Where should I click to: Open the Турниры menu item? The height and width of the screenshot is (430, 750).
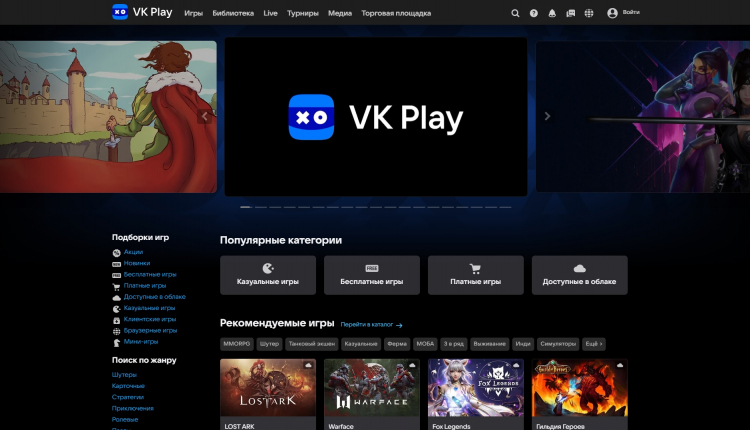pyautogui.click(x=302, y=13)
